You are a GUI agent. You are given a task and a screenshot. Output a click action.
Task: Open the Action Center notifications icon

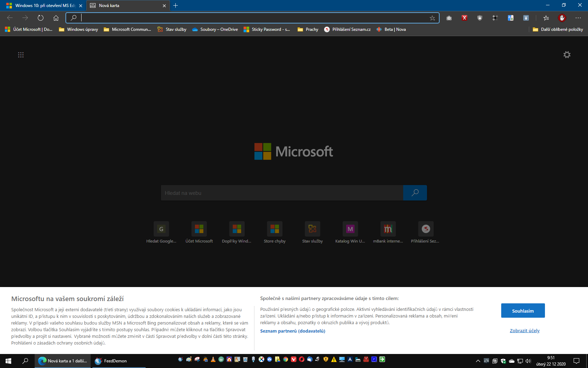click(x=576, y=361)
